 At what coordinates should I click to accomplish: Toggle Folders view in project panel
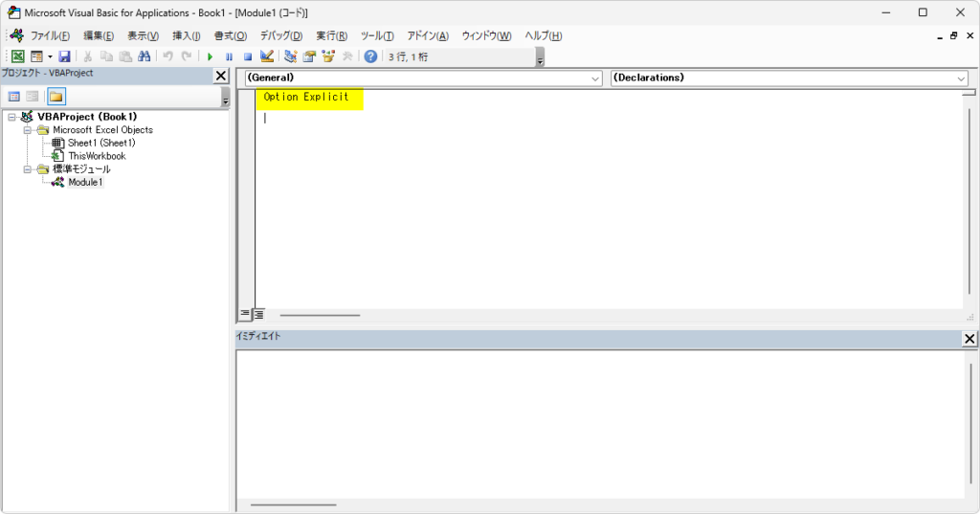[56, 97]
